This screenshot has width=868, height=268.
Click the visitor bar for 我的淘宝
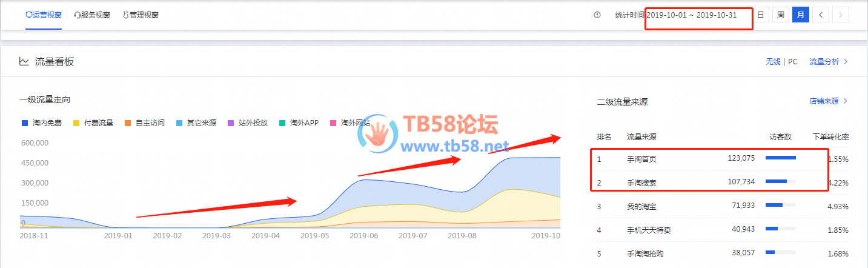781,206
